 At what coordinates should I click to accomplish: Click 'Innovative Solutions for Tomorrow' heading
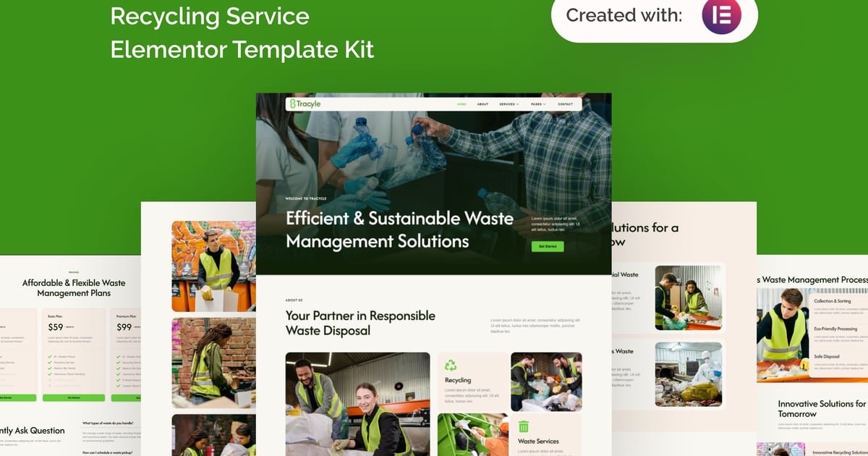coord(822,409)
